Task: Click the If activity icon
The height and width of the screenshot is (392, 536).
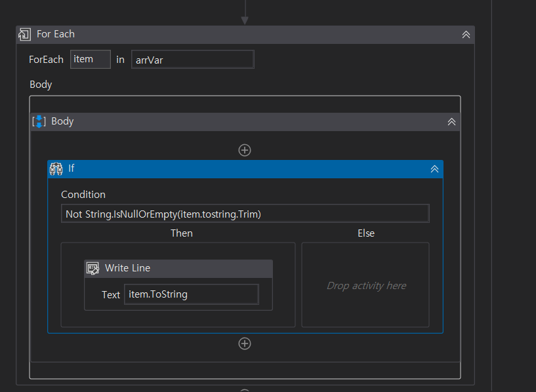Action: pyautogui.click(x=56, y=168)
